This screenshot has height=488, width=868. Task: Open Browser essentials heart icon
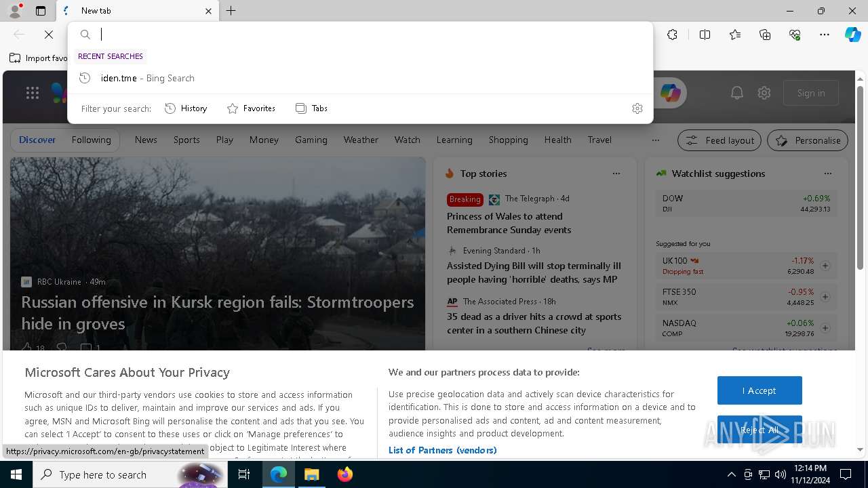tap(795, 35)
